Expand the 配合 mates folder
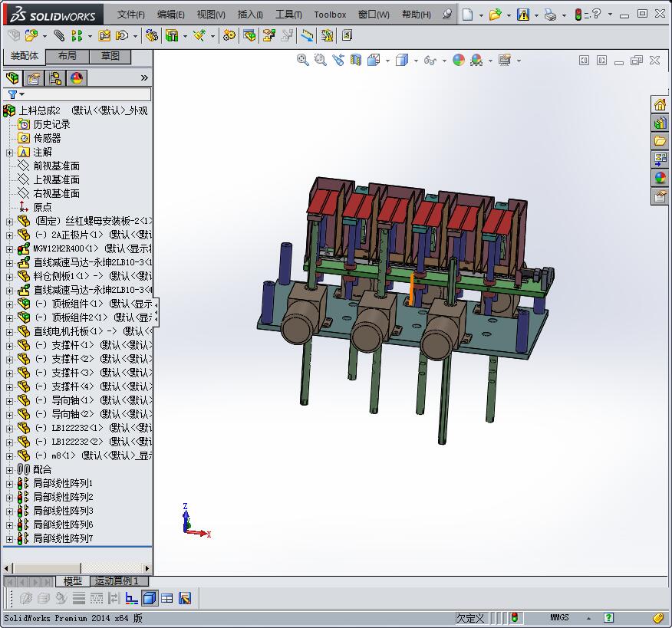Image resolution: width=672 pixels, height=628 pixels. point(9,470)
